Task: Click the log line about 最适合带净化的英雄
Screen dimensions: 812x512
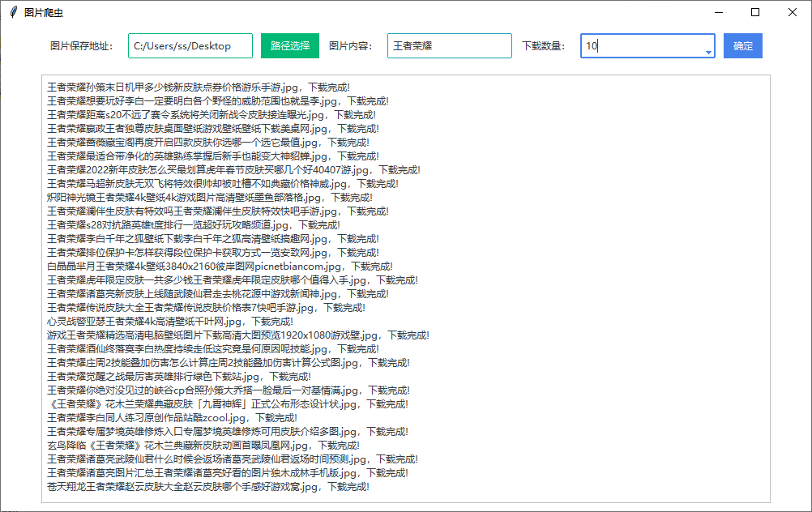Action: click(x=213, y=156)
